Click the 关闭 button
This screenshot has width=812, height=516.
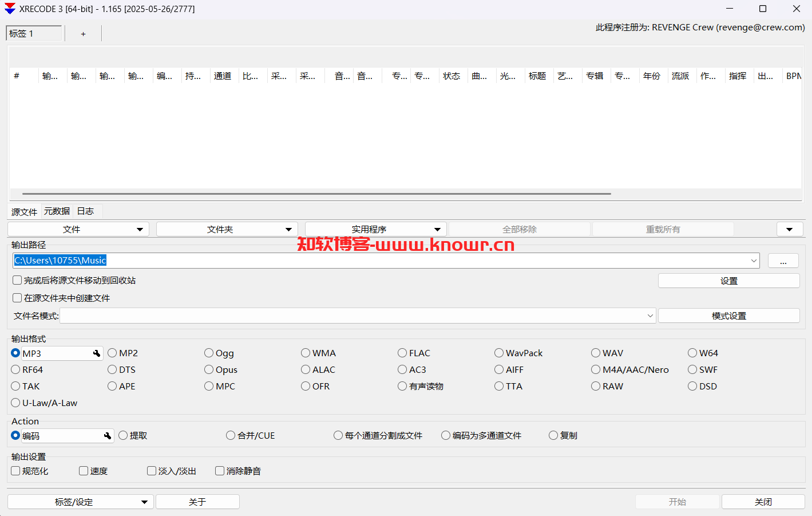[x=763, y=502]
